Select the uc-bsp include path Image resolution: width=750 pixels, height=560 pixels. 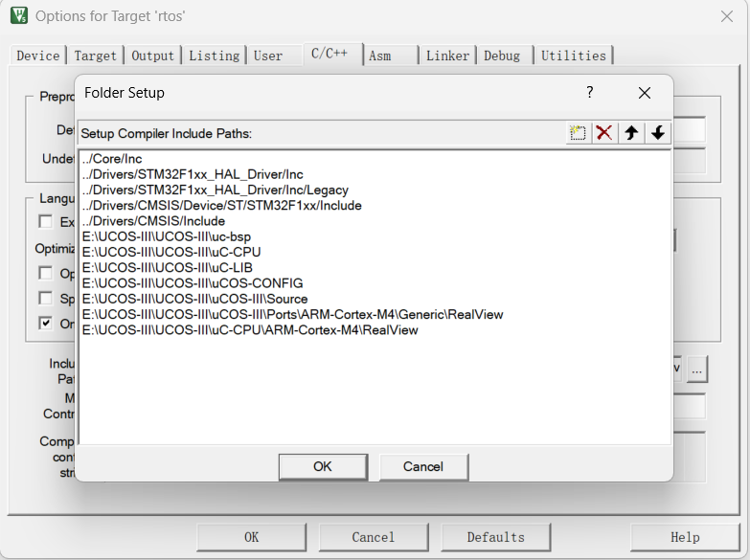167,236
